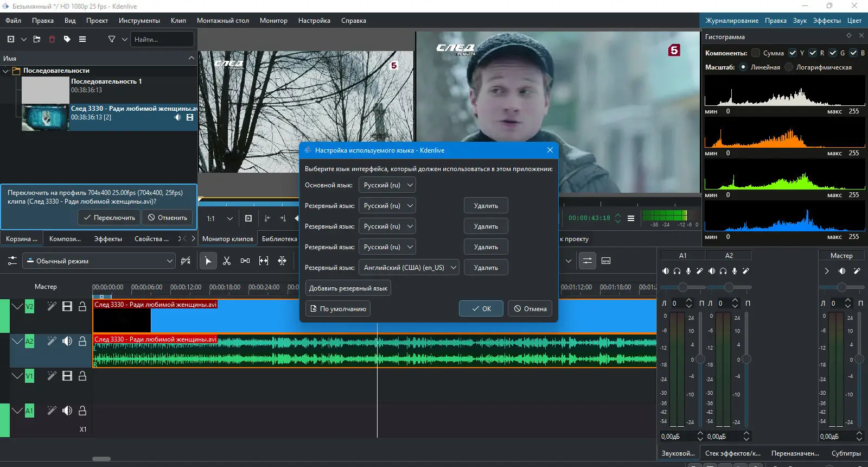Switch to the Библиотека tab
Image resolution: width=868 pixels, height=467 pixels.
pyautogui.click(x=279, y=239)
